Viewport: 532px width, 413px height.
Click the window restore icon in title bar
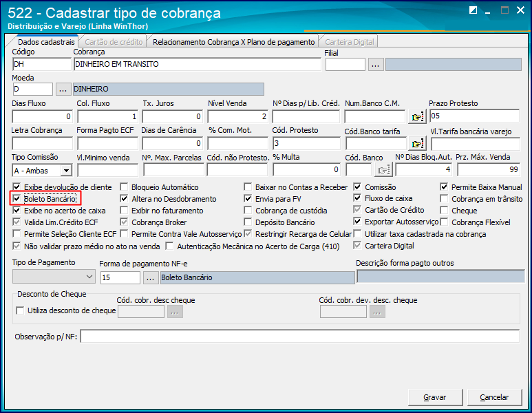pos(474,10)
